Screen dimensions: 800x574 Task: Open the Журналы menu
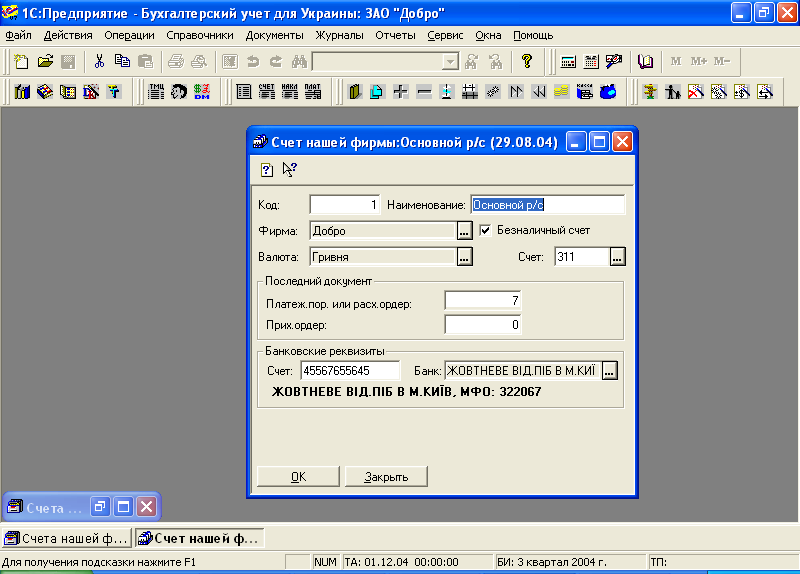click(339, 35)
